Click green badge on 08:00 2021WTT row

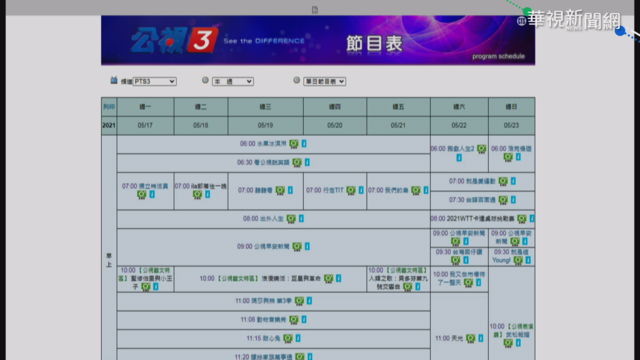coord(522,219)
